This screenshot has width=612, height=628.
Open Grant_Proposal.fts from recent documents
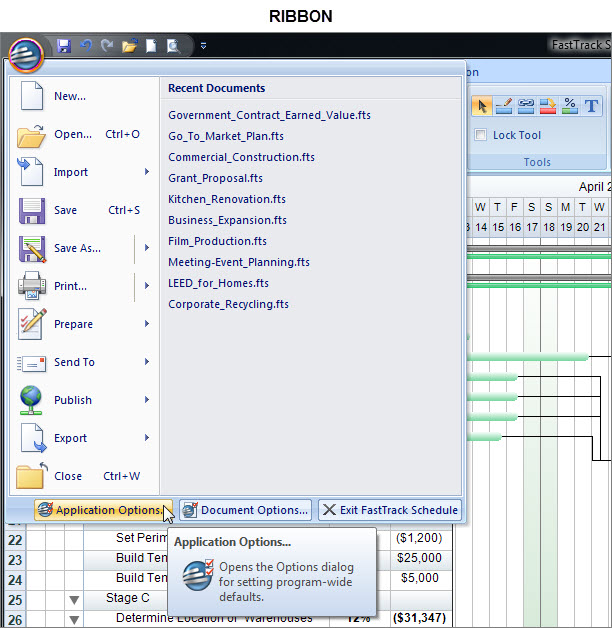pyautogui.click(x=215, y=178)
